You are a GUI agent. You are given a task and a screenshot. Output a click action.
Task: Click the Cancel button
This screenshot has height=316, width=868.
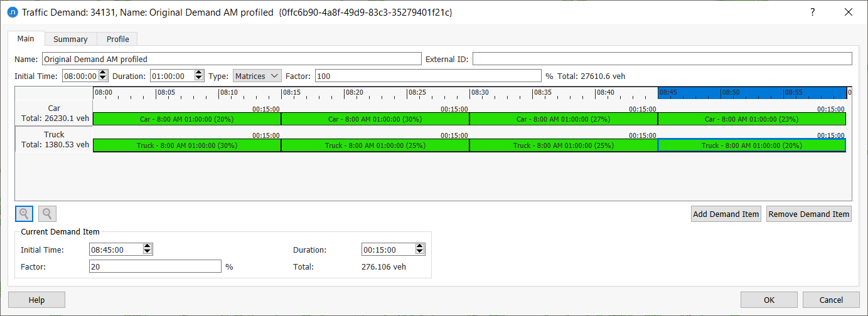pyautogui.click(x=831, y=300)
